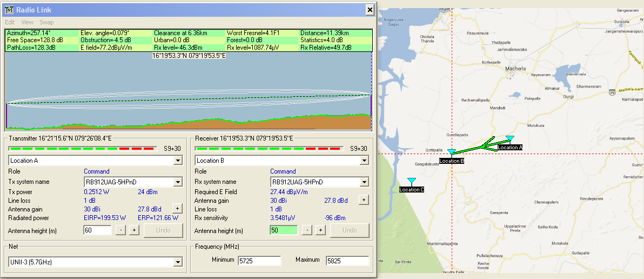Click the Rx sensitivity -96 dBm value
Image resolution: width=644 pixels, height=279 pixels.
click(335, 218)
